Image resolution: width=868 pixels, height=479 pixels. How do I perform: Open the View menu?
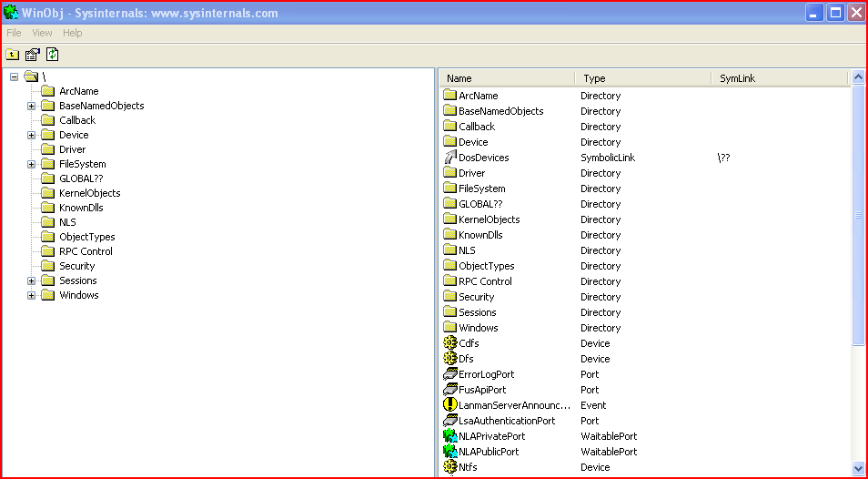pos(42,33)
